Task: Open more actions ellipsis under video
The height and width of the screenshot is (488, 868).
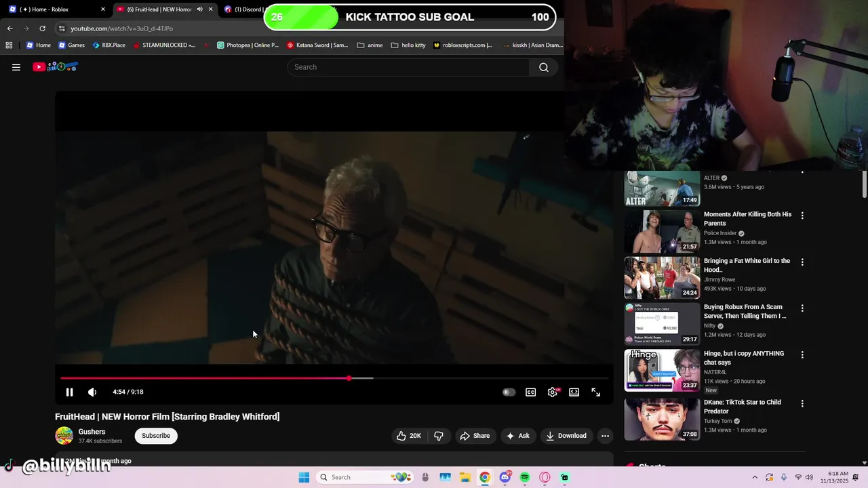Action: pyautogui.click(x=606, y=436)
